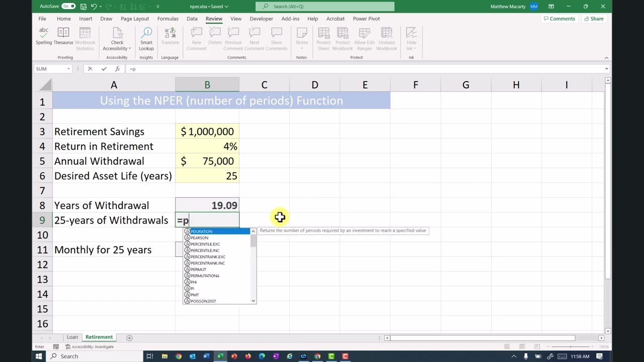Screen dimensions: 644x362
Task: Cancel formula entry with the X button
Action: pyautogui.click(x=90, y=69)
